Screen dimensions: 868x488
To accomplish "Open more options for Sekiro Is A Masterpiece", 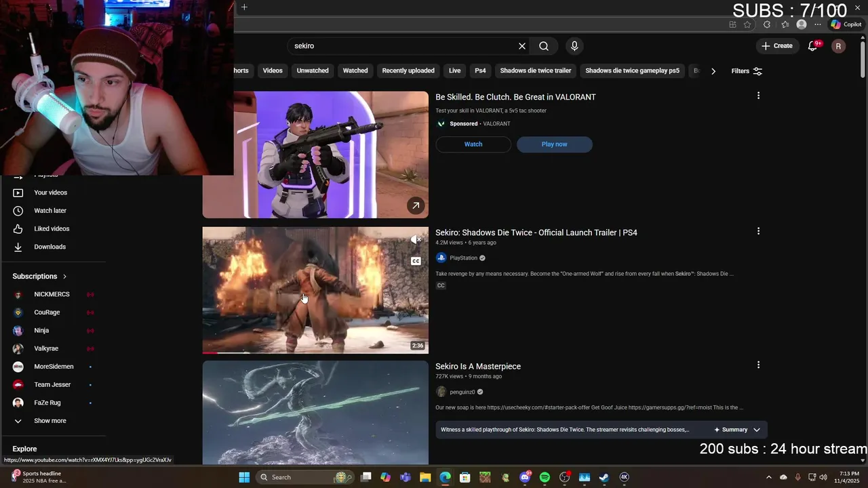I will [x=758, y=365].
